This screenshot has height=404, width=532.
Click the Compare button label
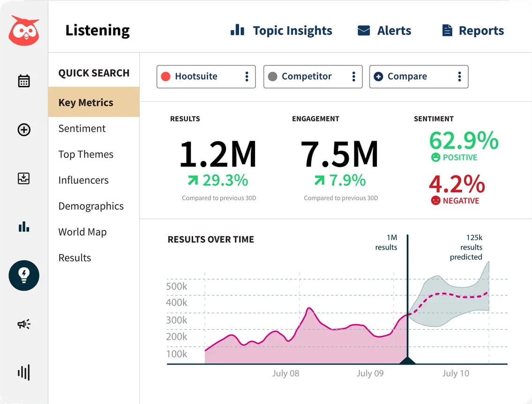pos(407,76)
